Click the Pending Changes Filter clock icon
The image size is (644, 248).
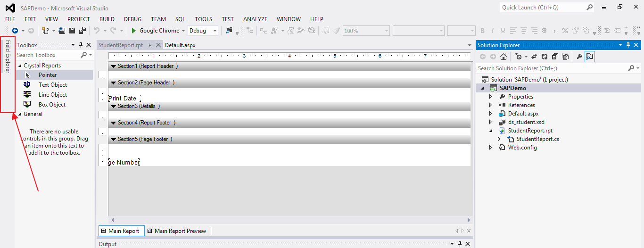[x=519, y=57]
